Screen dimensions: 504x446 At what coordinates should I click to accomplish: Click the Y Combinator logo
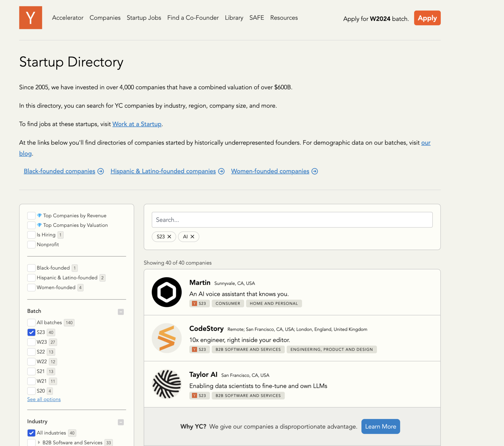tap(31, 18)
